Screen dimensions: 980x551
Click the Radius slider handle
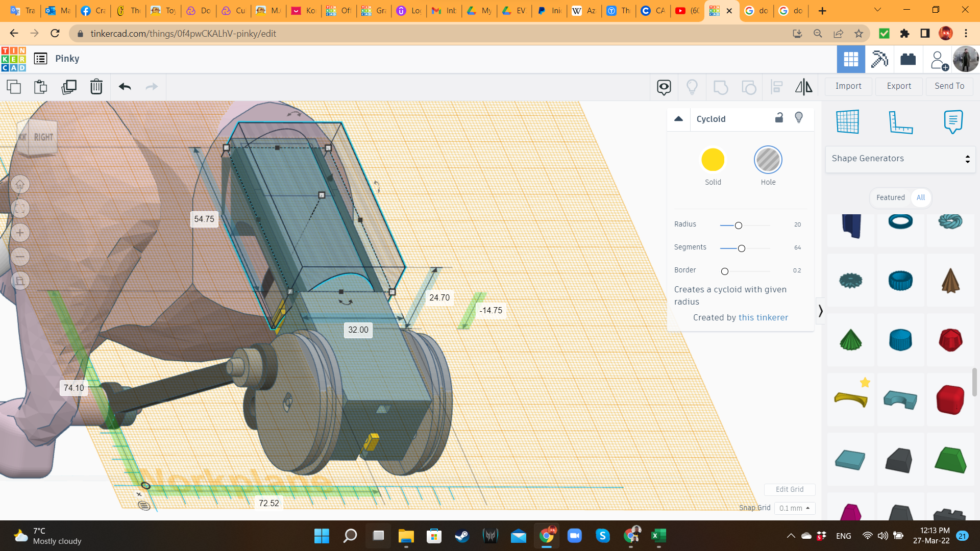click(738, 226)
